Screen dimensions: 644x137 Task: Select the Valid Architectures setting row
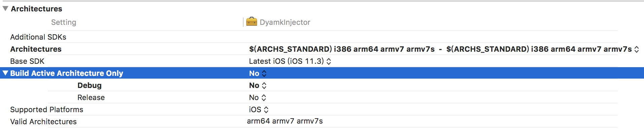[43, 122]
